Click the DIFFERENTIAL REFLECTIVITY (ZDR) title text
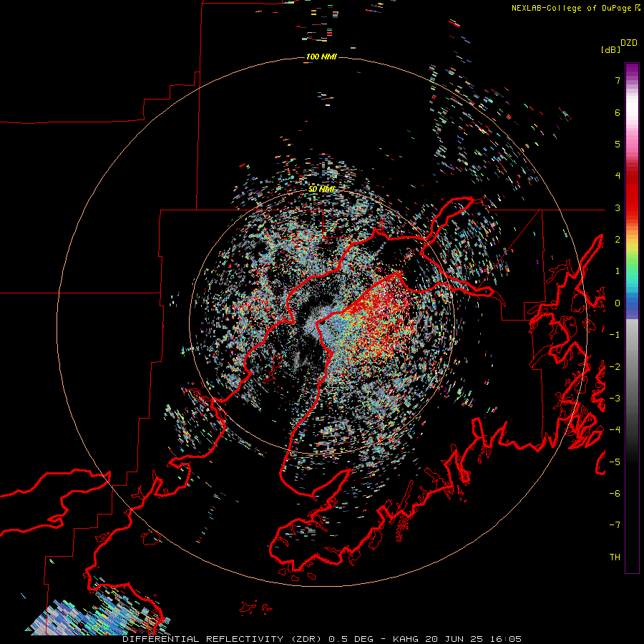644x644 pixels. [x=223, y=639]
